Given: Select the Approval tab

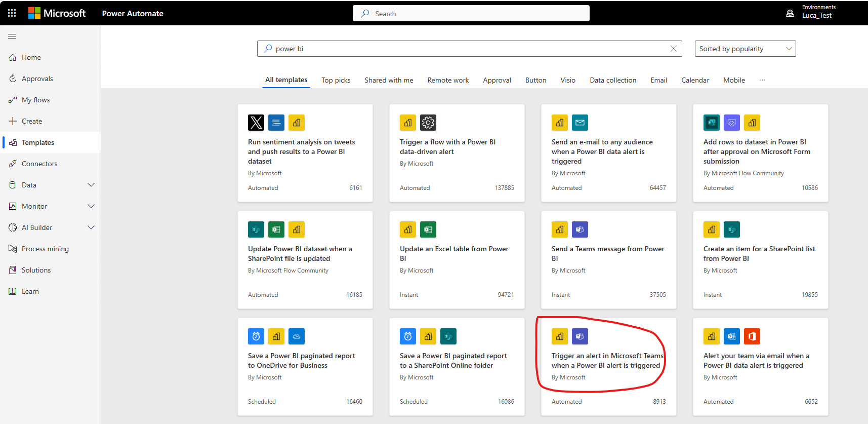Looking at the screenshot, I should pos(497,80).
